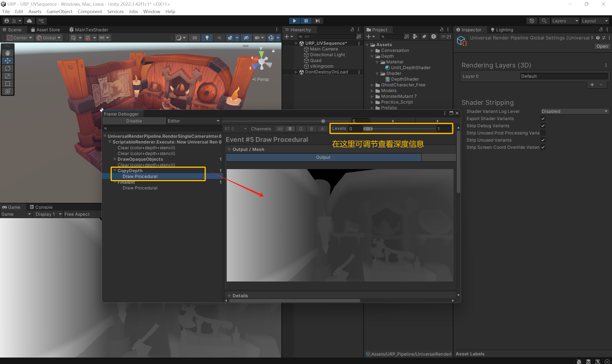Image resolution: width=612 pixels, height=364 pixels.
Task: Click the Step frame button
Action: pos(317,21)
